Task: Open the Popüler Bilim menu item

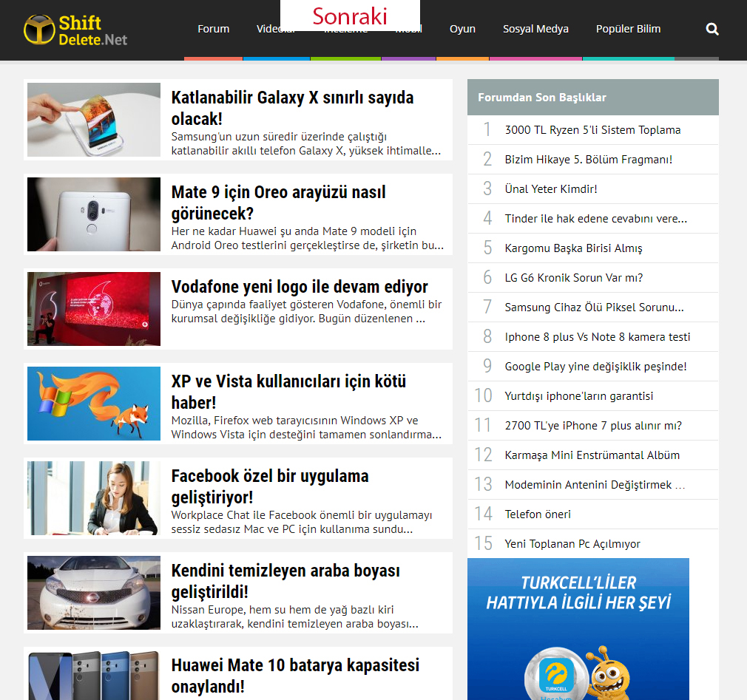Action: pyautogui.click(x=628, y=29)
